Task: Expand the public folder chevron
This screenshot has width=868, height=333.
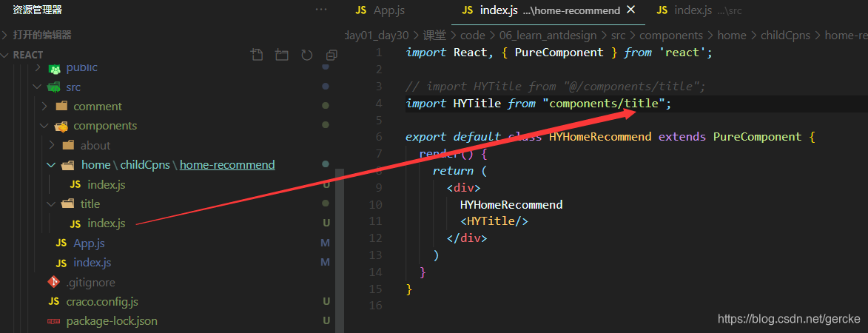Action: point(38,67)
